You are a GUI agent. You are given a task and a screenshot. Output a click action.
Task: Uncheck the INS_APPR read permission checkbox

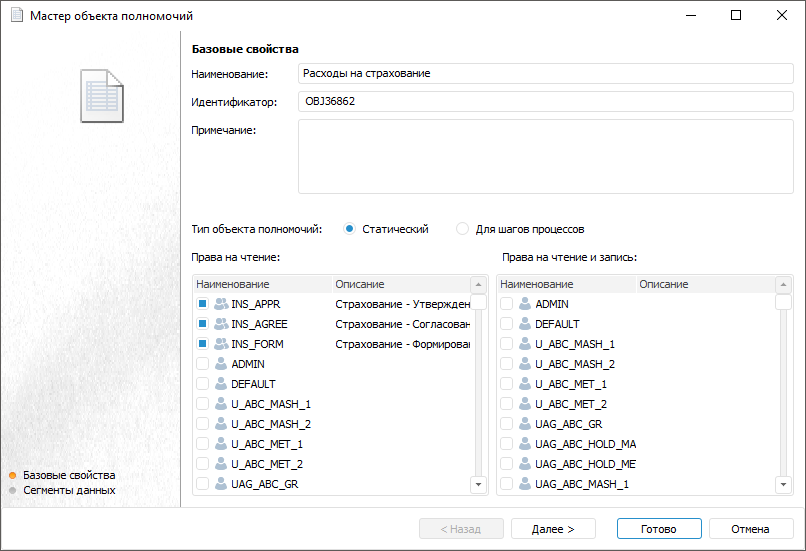click(202, 304)
